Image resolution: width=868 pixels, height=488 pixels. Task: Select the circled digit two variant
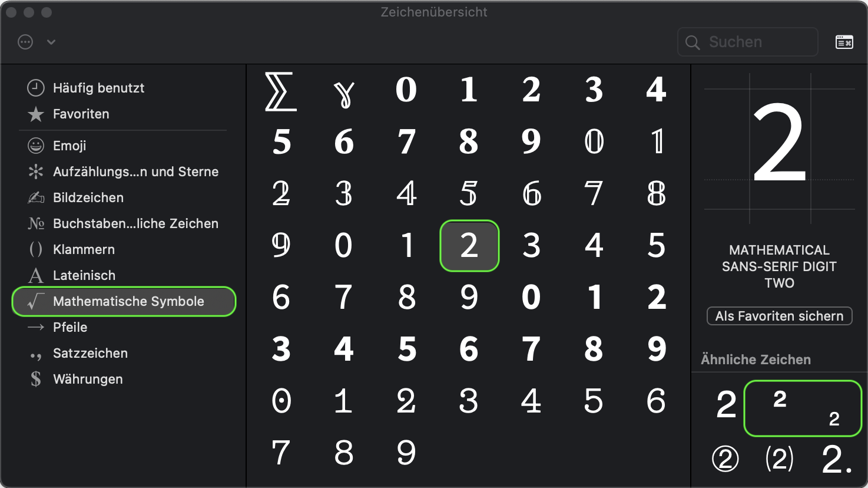[x=725, y=459]
